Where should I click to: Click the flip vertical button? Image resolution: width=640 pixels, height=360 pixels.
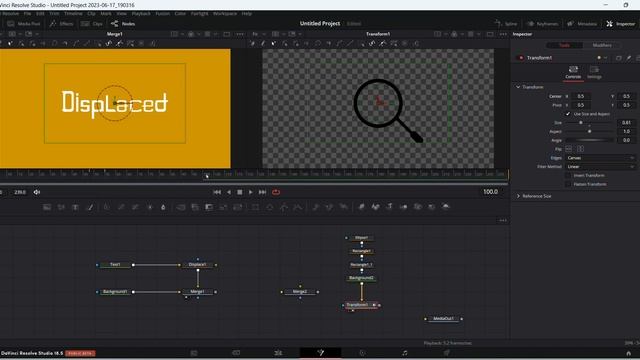(580, 149)
